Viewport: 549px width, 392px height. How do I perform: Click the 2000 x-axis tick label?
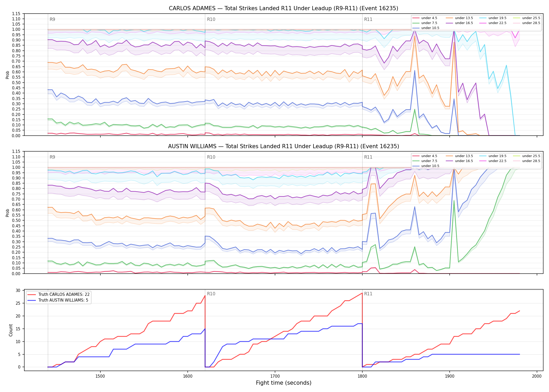click(x=537, y=376)
